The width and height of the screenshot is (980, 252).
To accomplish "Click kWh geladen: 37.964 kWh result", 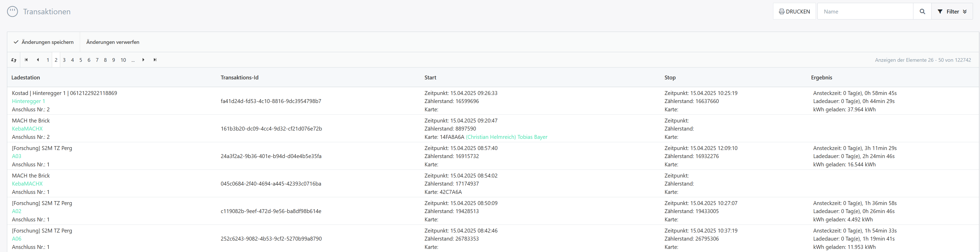I will pos(844,109).
